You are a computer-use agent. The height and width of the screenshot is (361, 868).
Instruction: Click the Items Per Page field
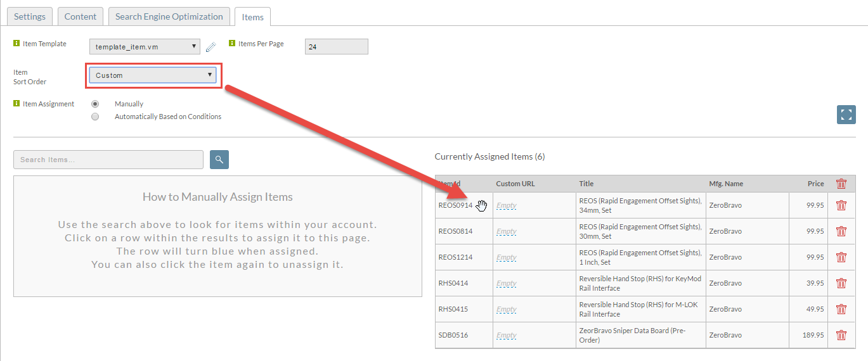(x=336, y=46)
